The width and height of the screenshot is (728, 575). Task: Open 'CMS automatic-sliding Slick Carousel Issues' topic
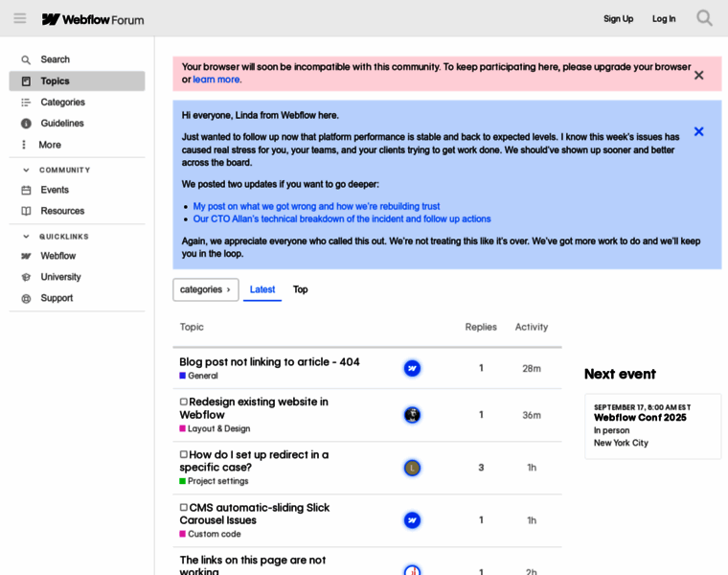(x=255, y=514)
